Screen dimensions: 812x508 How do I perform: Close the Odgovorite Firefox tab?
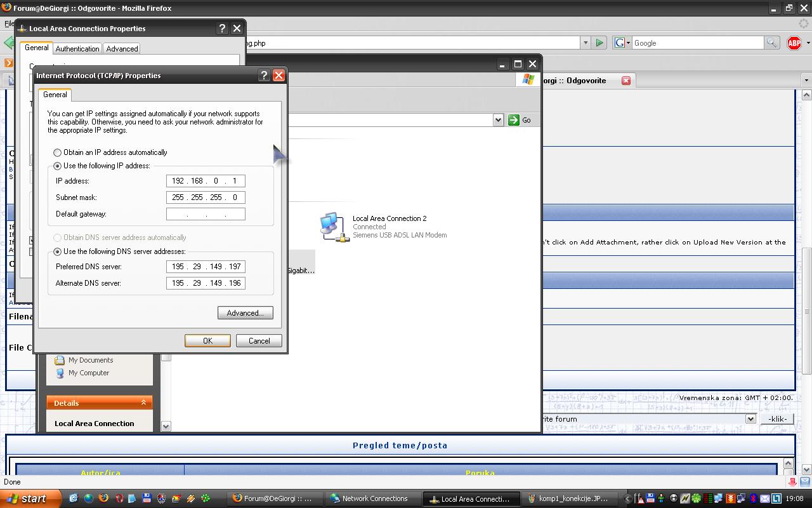click(x=626, y=81)
